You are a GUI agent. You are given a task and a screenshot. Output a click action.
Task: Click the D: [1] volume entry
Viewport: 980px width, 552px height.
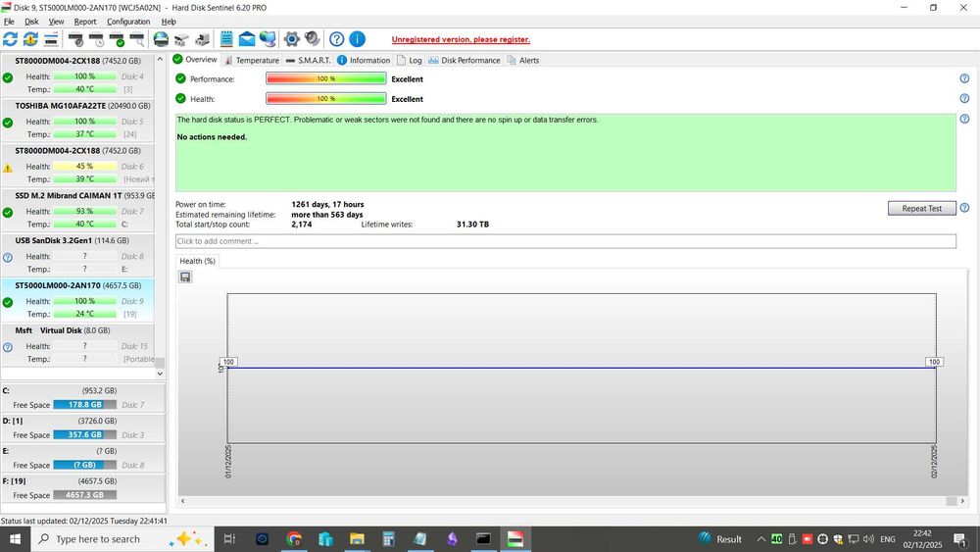click(82, 428)
